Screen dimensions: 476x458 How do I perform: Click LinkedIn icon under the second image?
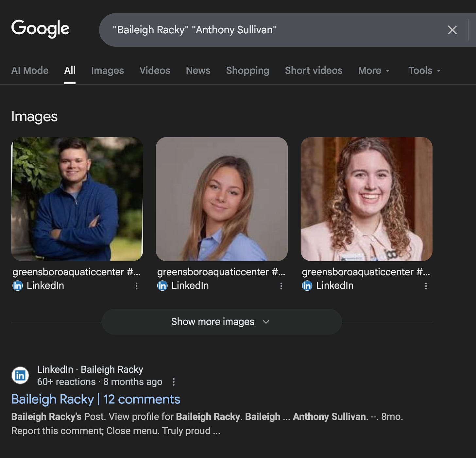(162, 286)
